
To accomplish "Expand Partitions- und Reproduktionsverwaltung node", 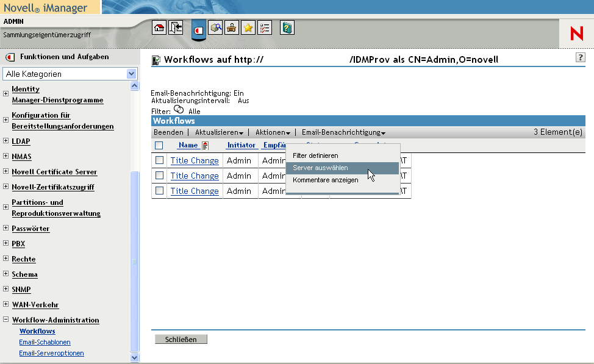I will tap(5, 207).
